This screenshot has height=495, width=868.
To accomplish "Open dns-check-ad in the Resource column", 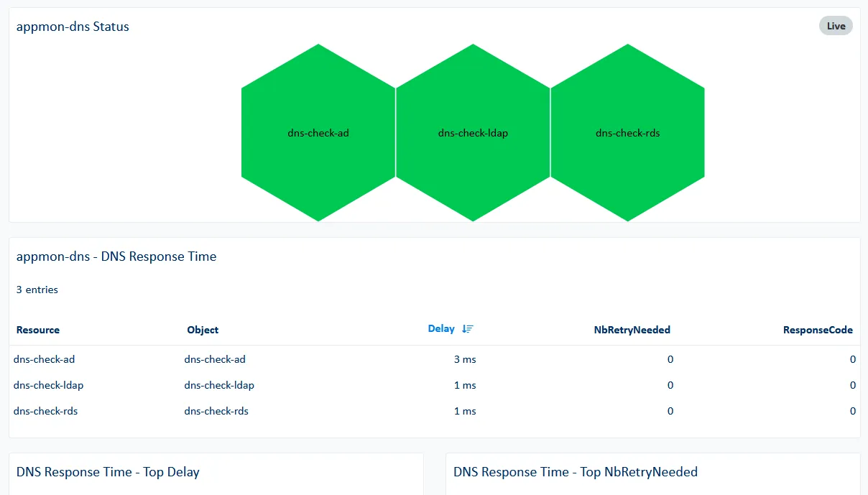I will pos(44,359).
